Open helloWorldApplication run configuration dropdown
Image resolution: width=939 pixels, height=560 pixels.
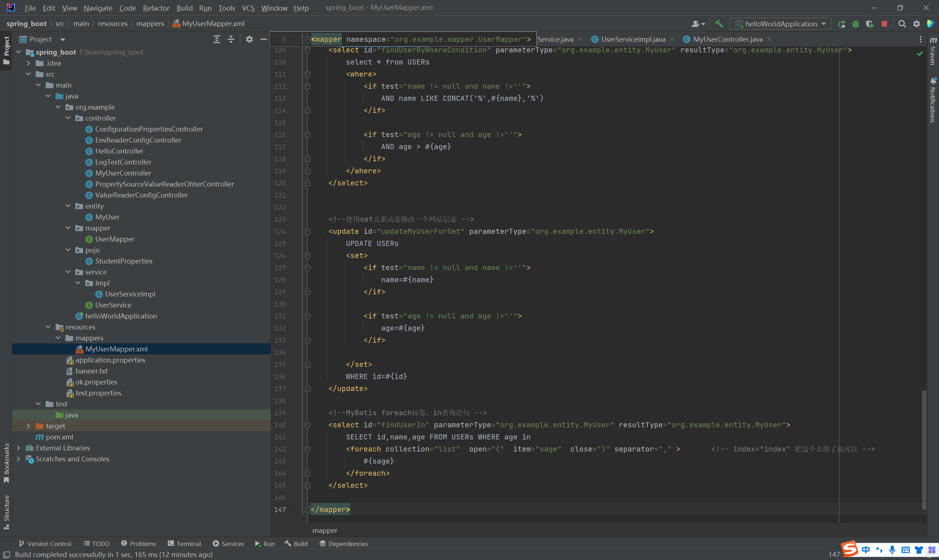pyautogui.click(x=781, y=24)
